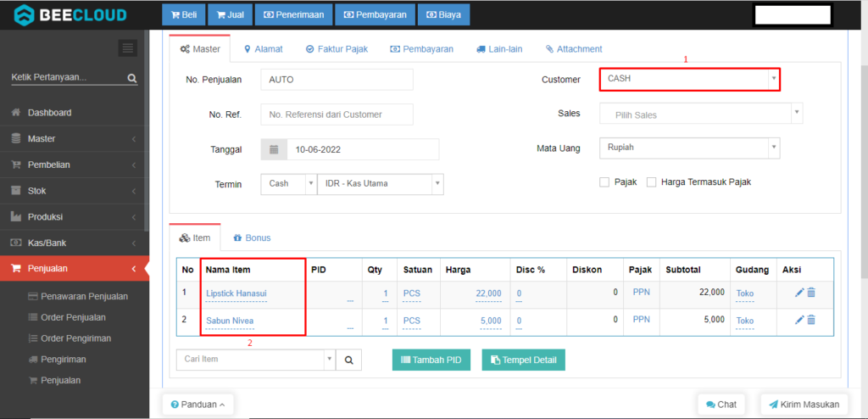Click the search magnifier in sidebar
The height and width of the screenshot is (419, 868).
pyautogui.click(x=131, y=78)
